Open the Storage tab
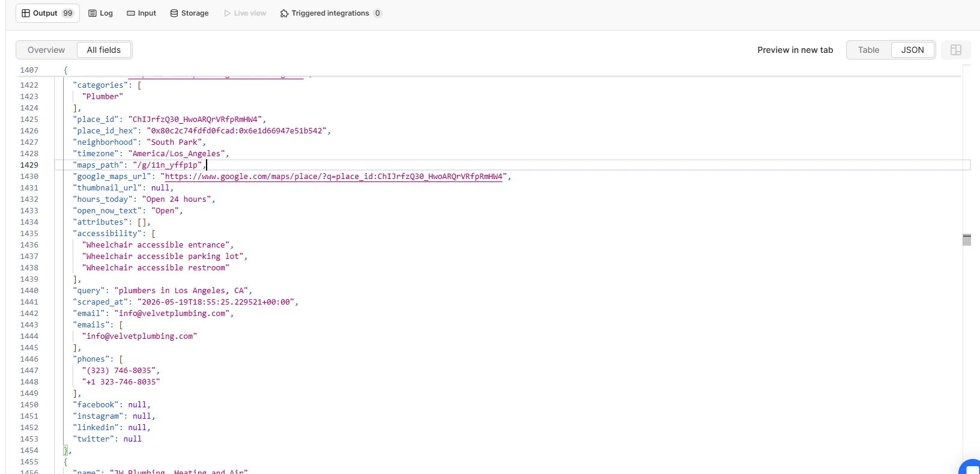The width and height of the screenshot is (980, 474). pos(189,13)
